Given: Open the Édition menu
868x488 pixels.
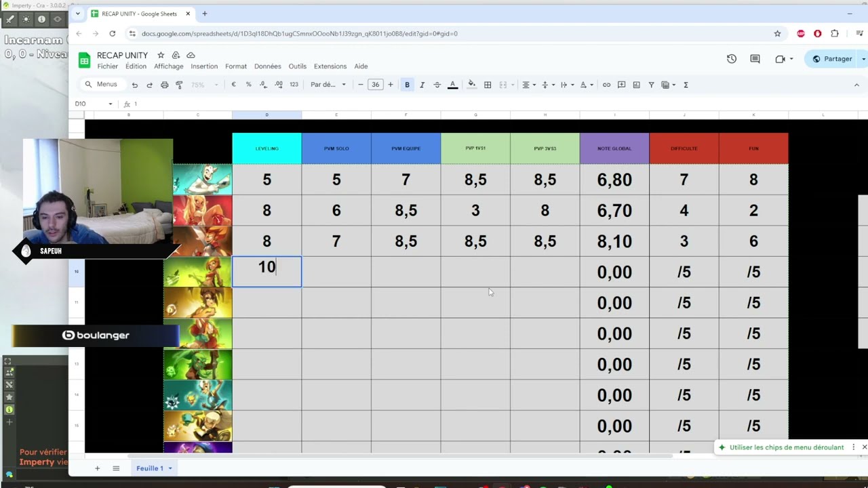Looking at the screenshot, I should pyautogui.click(x=136, y=66).
